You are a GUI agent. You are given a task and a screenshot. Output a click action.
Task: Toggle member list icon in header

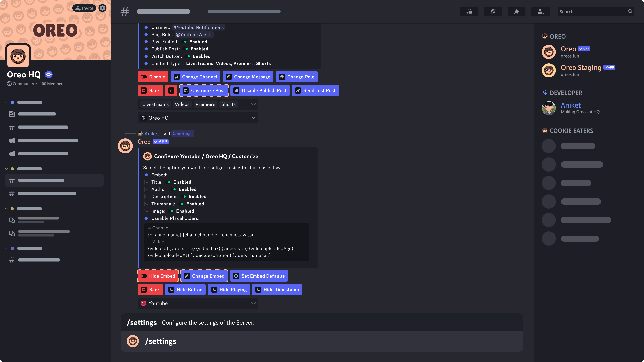click(x=540, y=11)
